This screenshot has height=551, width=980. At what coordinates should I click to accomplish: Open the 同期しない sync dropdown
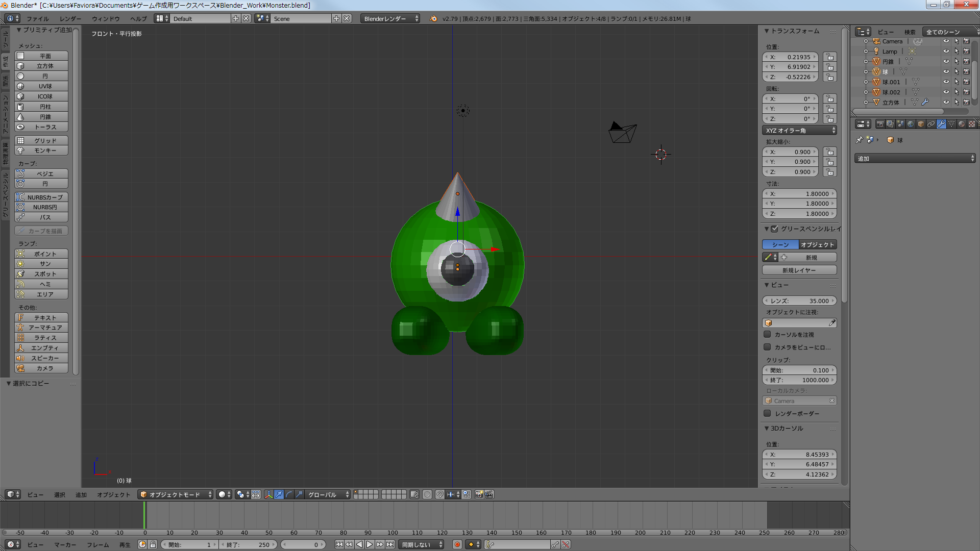(421, 545)
